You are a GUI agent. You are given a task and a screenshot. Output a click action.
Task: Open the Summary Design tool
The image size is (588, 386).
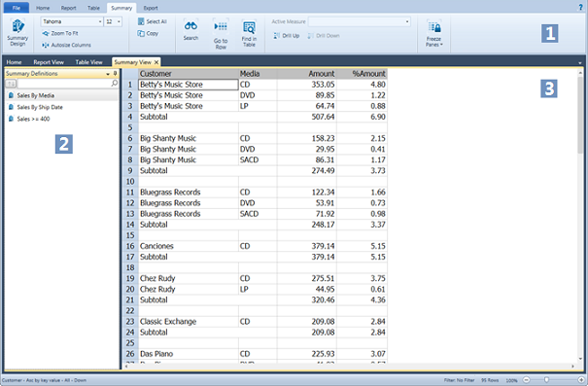[17, 32]
